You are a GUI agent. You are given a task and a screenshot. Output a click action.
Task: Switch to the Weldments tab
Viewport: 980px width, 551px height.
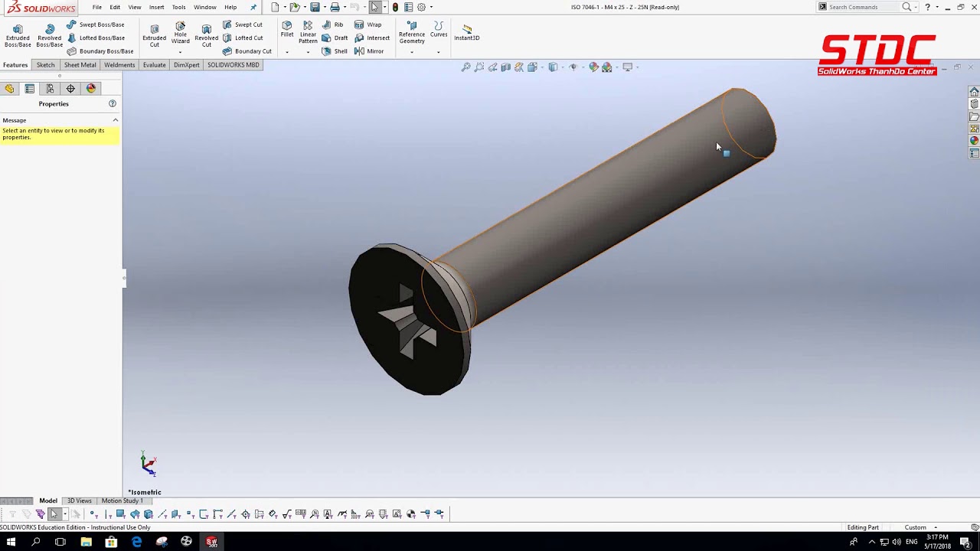(x=119, y=65)
